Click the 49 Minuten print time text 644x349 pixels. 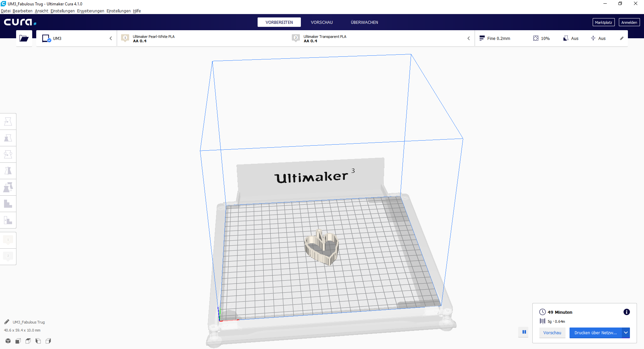coord(560,312)
